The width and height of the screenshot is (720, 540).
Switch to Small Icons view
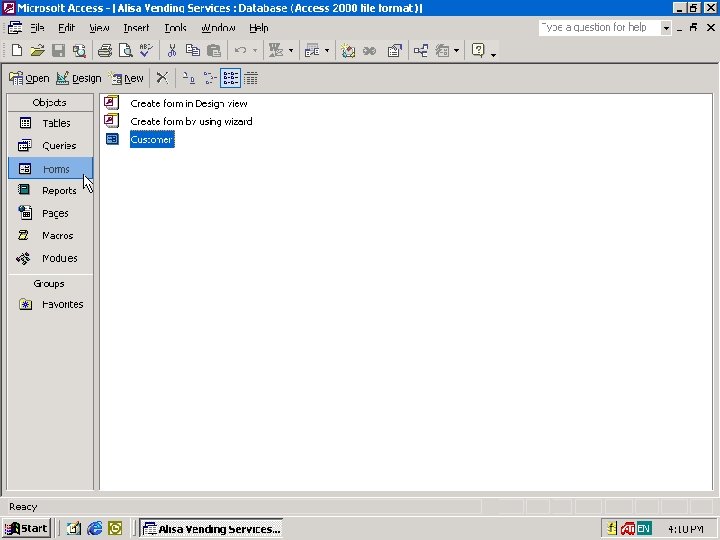[x=209, y=78]
